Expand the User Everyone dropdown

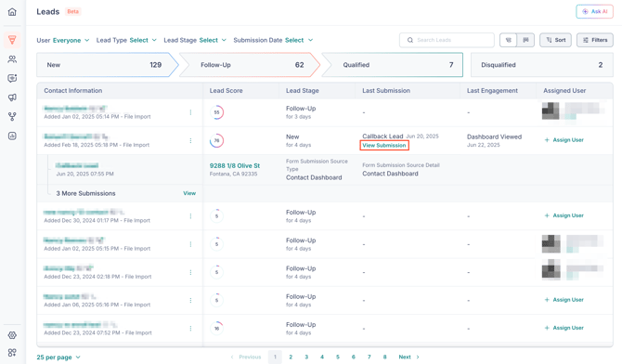(63, 40)
